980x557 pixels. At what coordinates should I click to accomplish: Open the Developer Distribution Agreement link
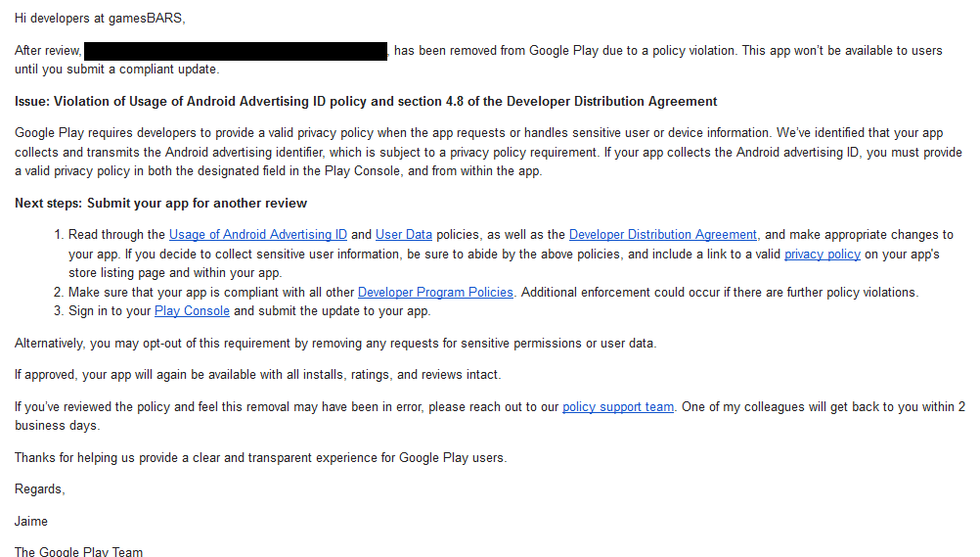click(662, 235)
